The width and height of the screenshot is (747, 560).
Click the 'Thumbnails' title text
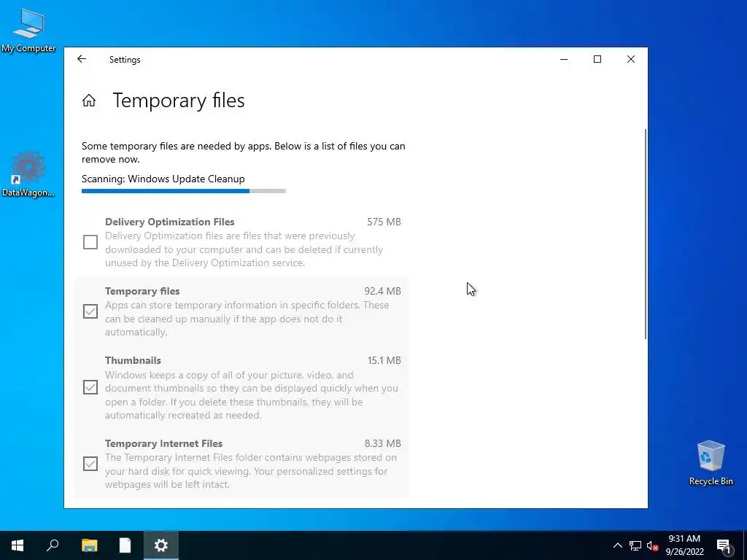[x=133, y=360]
